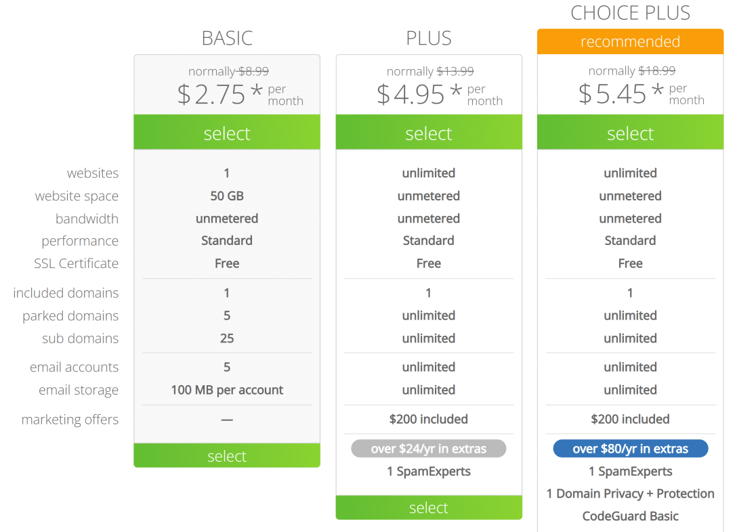
Task: Click the CHOICE PLUS plan heading
Action: pyautogui.click(x=630, y=13)
